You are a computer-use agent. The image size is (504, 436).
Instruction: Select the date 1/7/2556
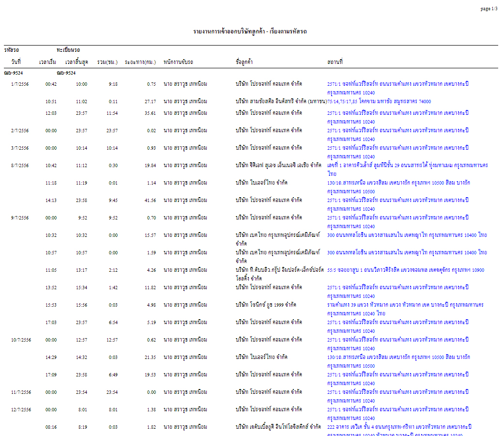(19, 84)
